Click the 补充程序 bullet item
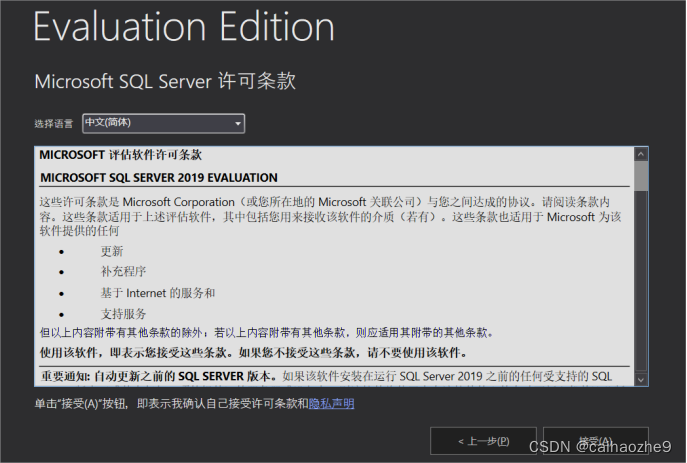This screenshot has height=463, width=687. click(x=124, y=272)
